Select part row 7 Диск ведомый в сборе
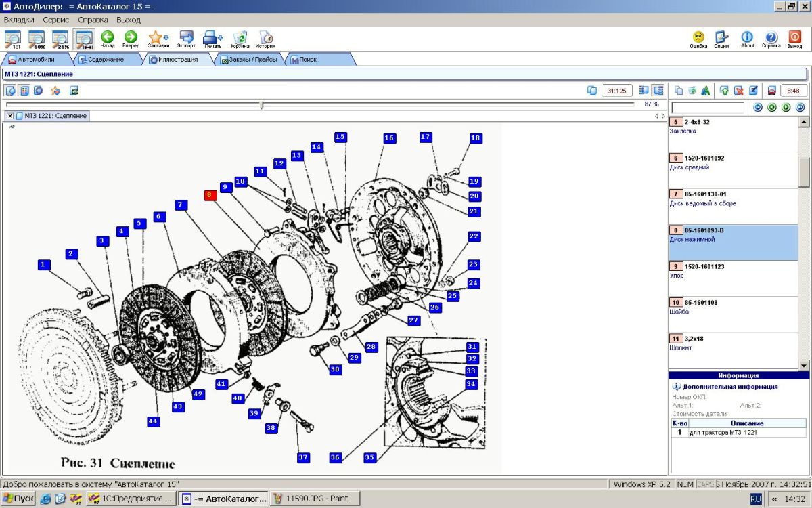The height and width of the screenshot is (508, 812). pyautogui.click(x=734, y=206)
